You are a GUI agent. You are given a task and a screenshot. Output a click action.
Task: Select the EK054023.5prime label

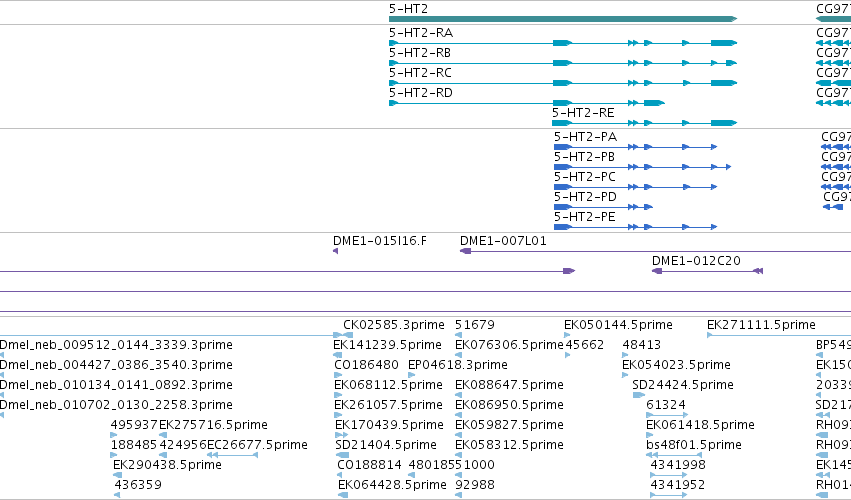[676, 365]
